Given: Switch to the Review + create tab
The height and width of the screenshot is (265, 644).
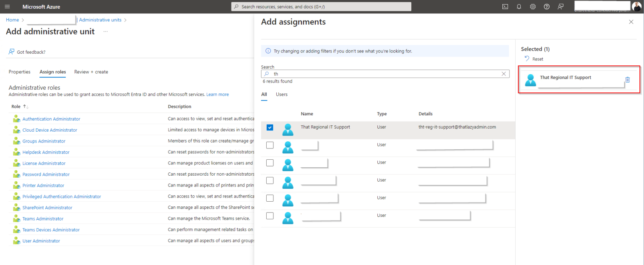Looking at the screenshot, I should pos(91,72).
